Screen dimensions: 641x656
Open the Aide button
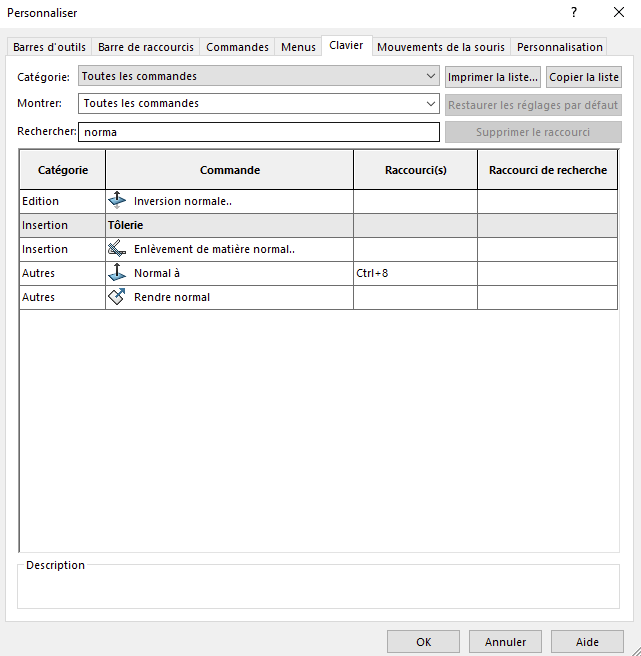click(587, 642)
